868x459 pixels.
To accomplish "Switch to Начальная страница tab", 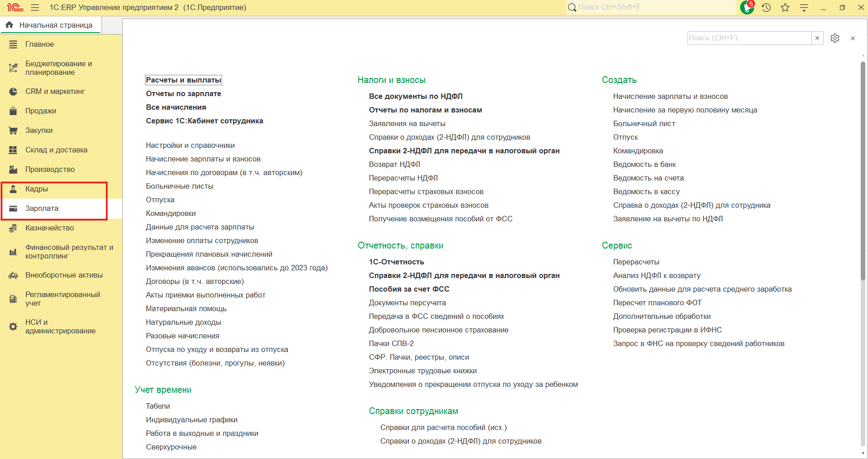I will coord(51,25).
